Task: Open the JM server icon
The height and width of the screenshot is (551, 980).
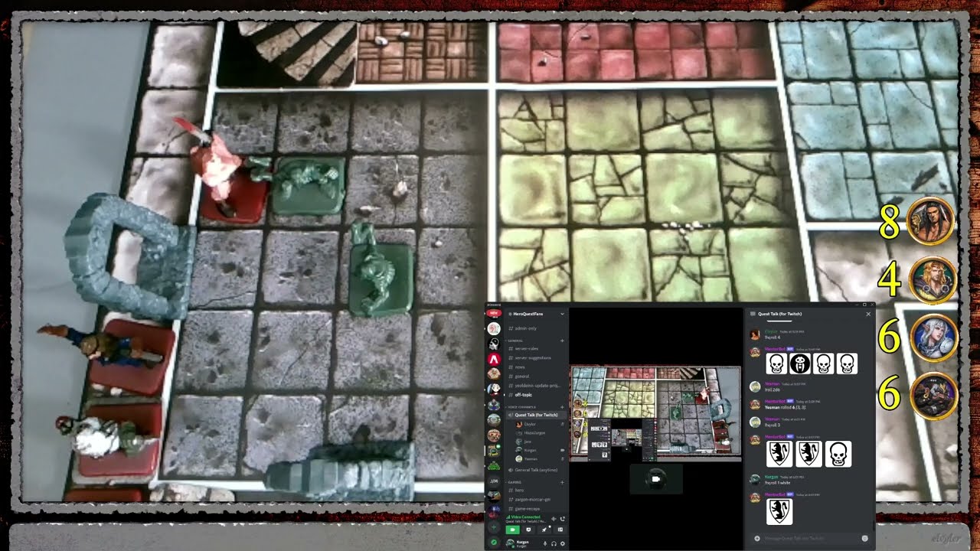Action: click(494, 481)
